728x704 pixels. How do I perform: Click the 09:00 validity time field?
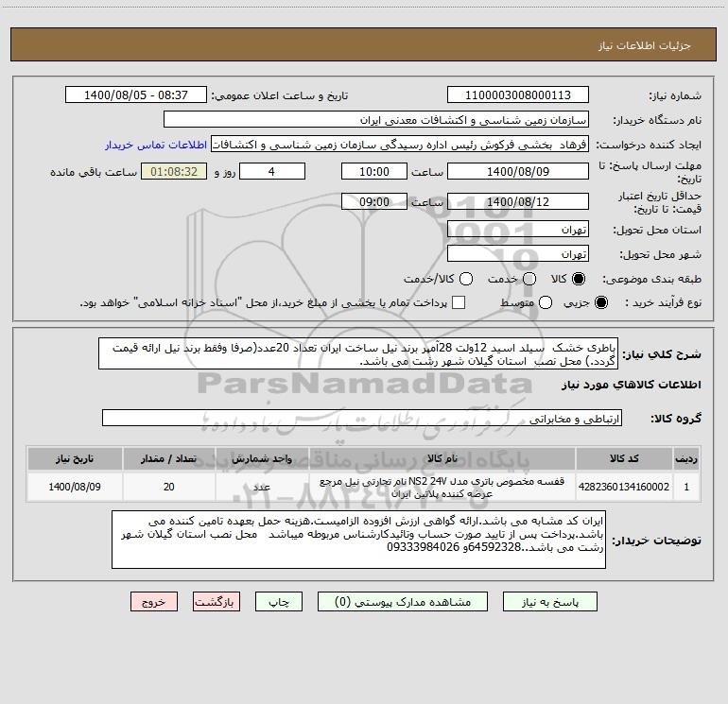coord(374,201)
